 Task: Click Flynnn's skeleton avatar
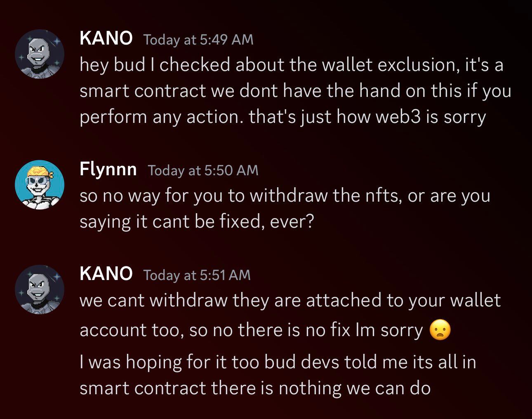[x=40, y=184]
